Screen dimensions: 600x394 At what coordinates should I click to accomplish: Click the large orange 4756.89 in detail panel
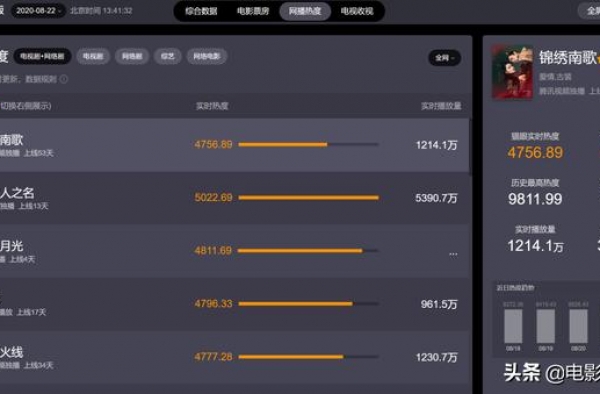click(x=535, y=153)
